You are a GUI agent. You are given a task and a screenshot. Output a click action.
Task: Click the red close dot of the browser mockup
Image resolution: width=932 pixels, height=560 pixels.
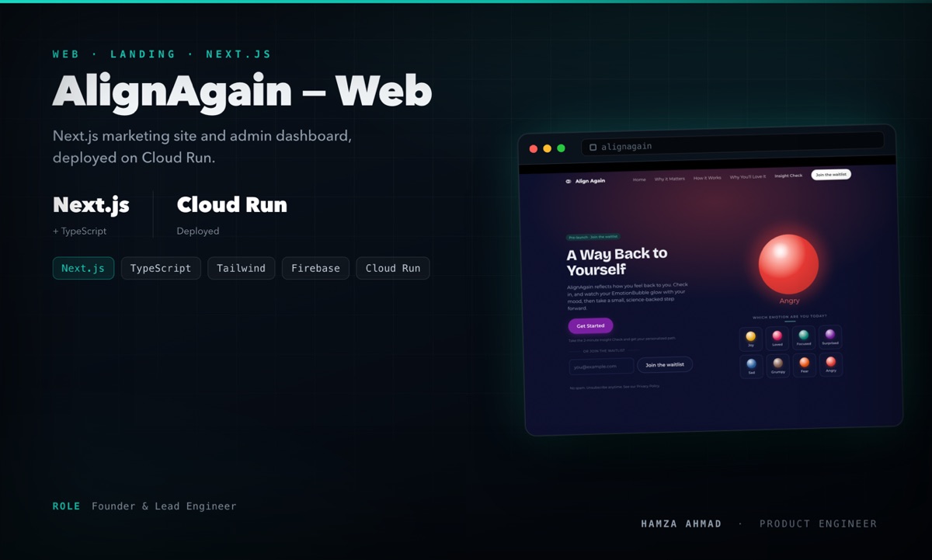tap(534, 148)
